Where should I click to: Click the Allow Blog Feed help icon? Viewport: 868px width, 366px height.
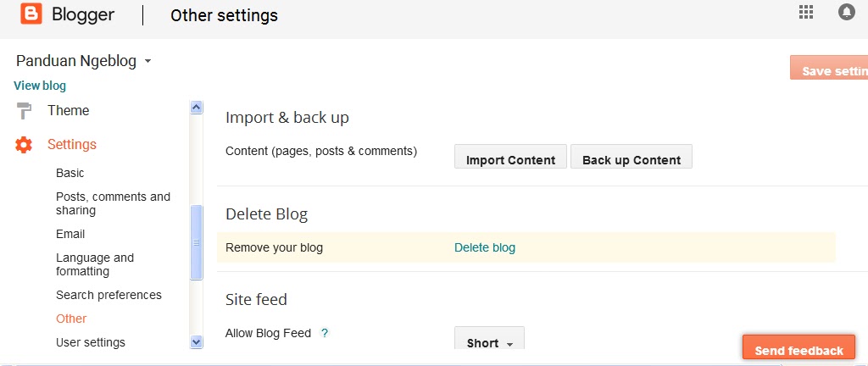(x=325, y=333)
